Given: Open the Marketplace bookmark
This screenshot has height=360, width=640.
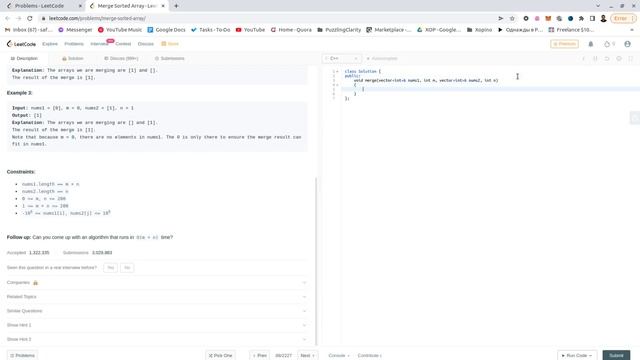Looking at the screenshot, I should 389,30.
